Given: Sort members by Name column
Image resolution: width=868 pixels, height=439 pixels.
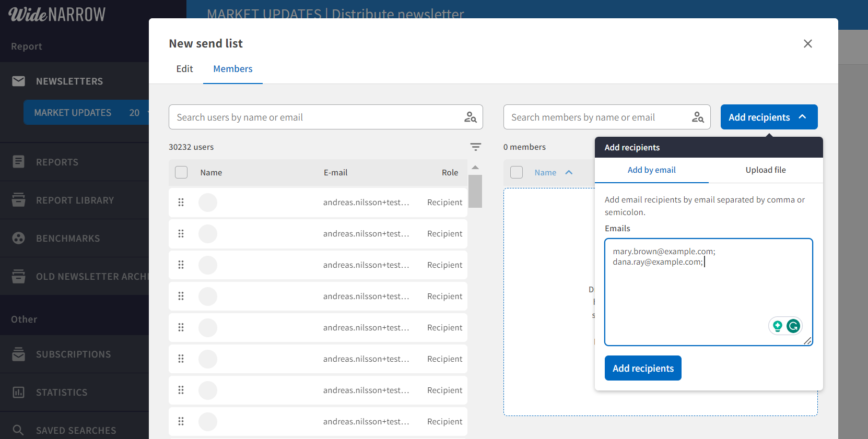Looking at the screenshot, I should coord(554,172).
